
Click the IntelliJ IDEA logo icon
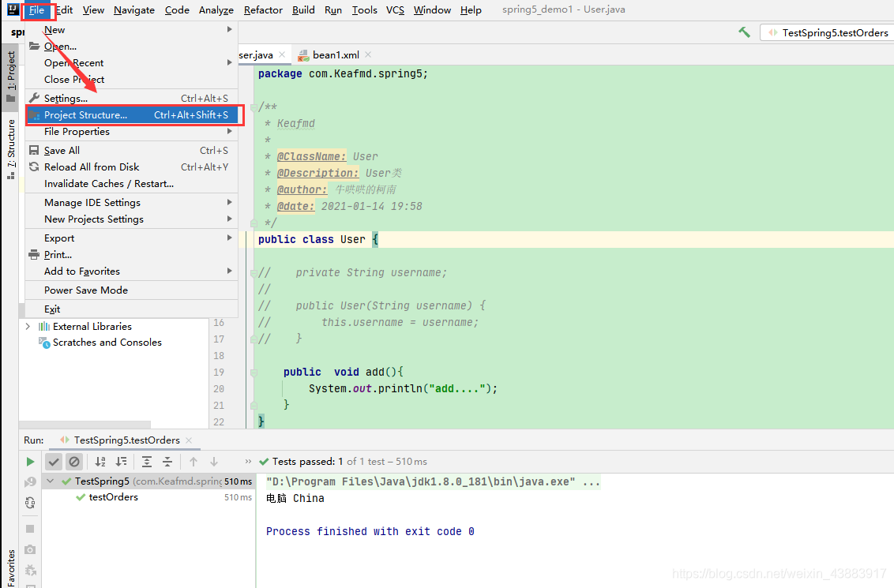coord(13,9)
